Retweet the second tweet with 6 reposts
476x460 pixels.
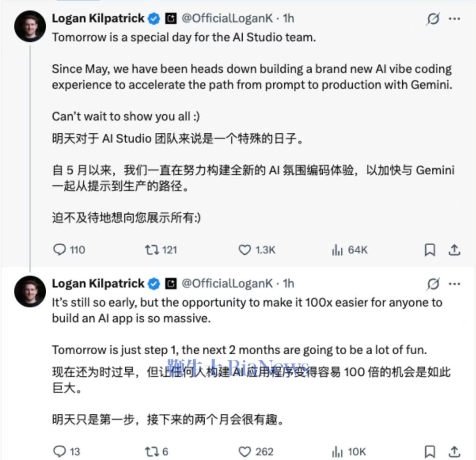pos(152,451)
